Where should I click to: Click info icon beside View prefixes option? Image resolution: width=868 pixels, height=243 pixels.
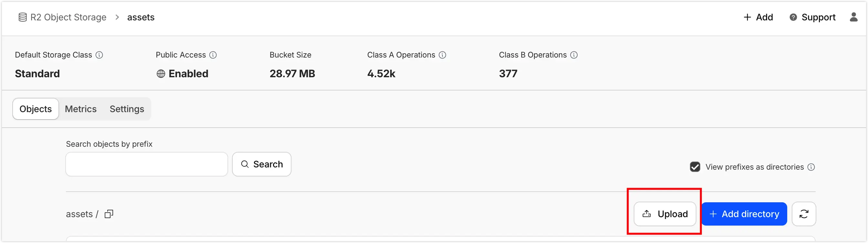click(x=811, y=167)
